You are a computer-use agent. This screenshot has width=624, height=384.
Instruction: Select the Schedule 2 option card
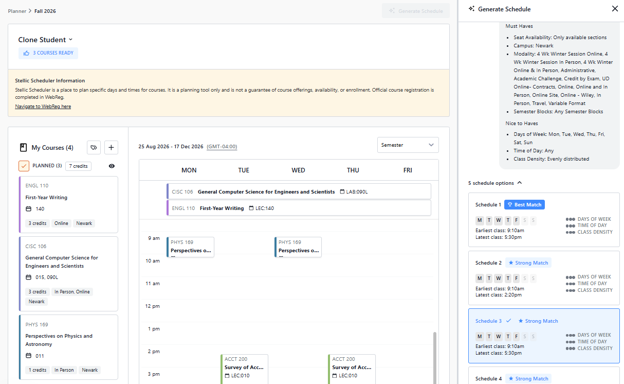pos(544,278)
